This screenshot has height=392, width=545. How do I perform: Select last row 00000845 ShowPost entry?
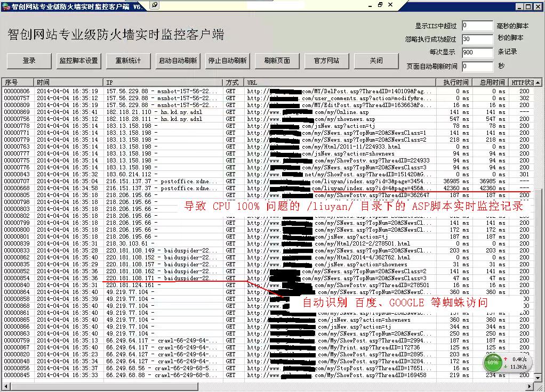268,375
